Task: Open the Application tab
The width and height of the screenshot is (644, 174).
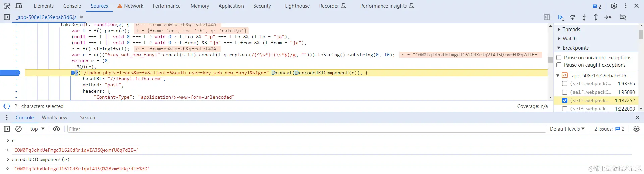Action: click(x=231, y=6)
